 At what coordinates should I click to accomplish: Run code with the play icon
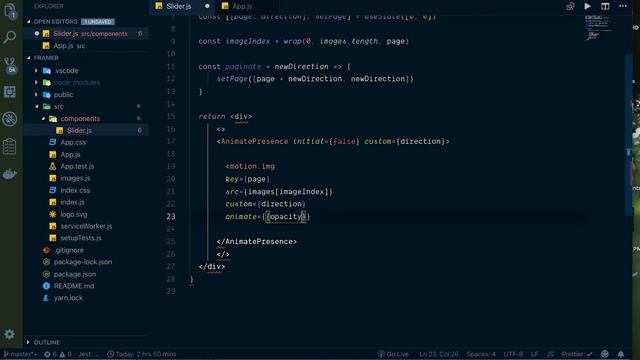click(x=587, y=6)
